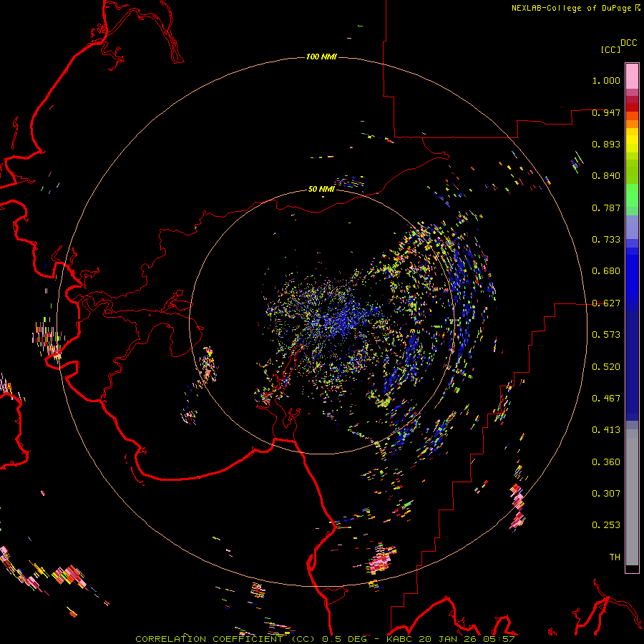
Task: Click the 0.893 legend value
Action: point(606,144)
